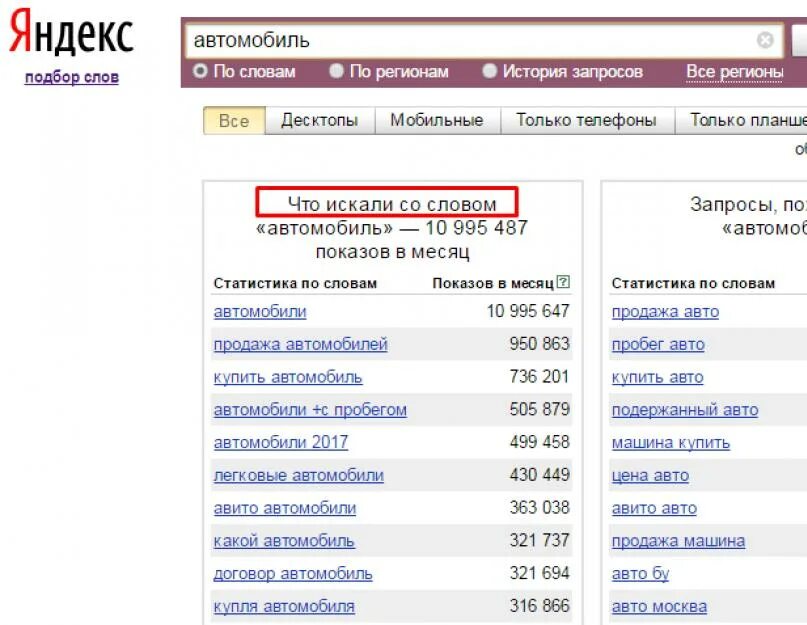Click the 10 995 647 impressions value

528,311
